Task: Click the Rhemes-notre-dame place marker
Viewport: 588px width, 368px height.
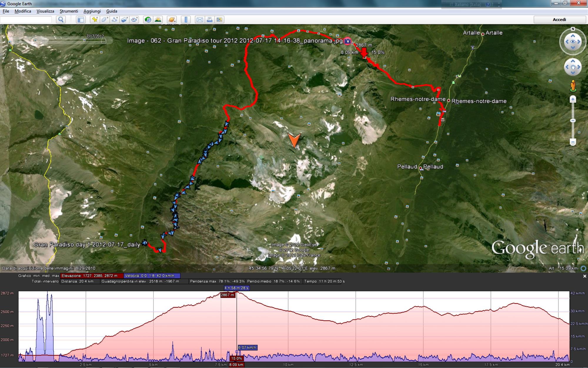Action: coord(449,100)
